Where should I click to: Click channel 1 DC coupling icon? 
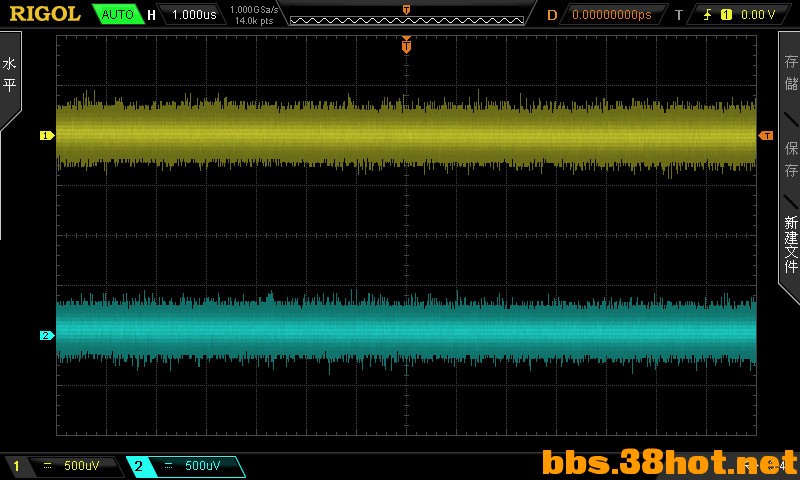[x=47, y=466]
